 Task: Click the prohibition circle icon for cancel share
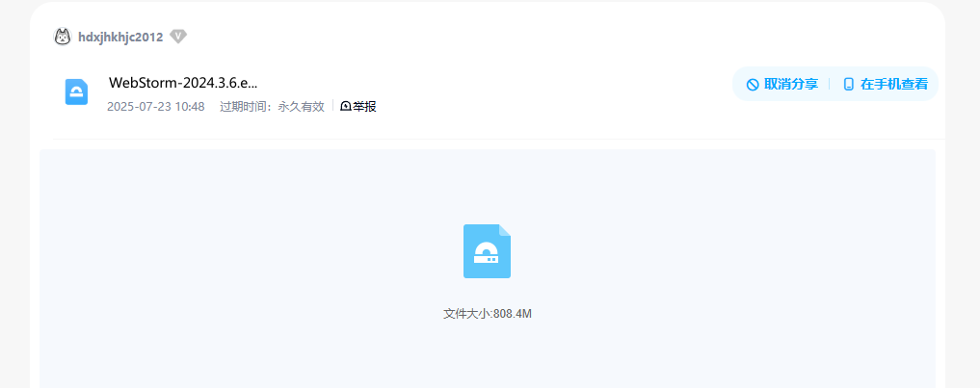click(753, 85)
